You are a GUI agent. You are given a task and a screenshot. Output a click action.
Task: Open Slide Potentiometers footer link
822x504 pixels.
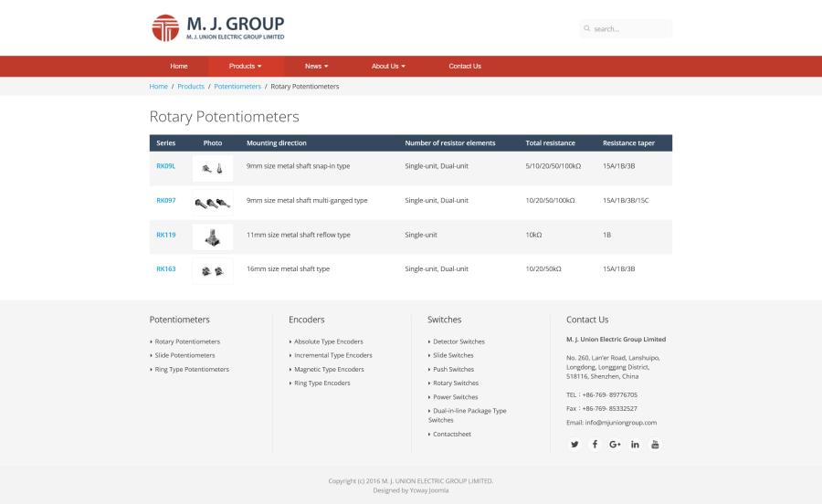[x=184, y=355]
